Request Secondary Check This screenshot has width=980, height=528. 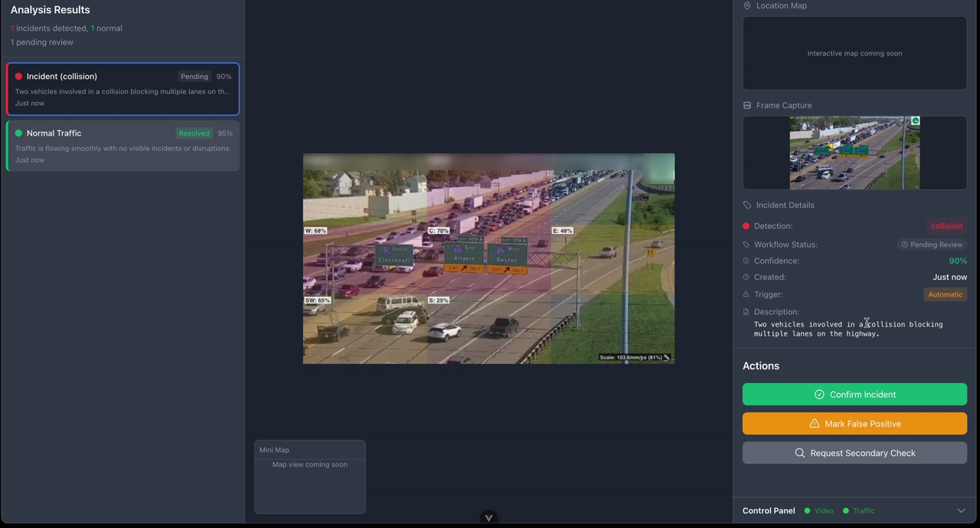coord(854,453)
